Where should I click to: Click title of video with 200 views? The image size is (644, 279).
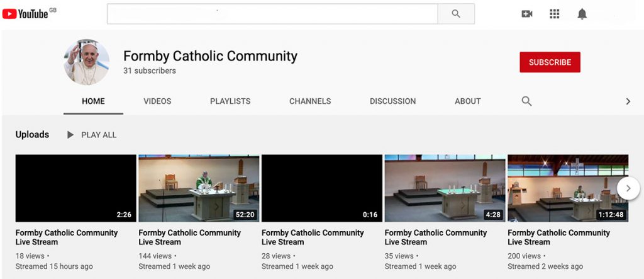[x=558, y=237]
